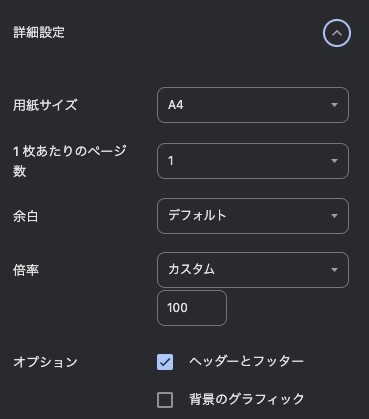
Task: Click the 倍率 label
Action: coord(26,270)
